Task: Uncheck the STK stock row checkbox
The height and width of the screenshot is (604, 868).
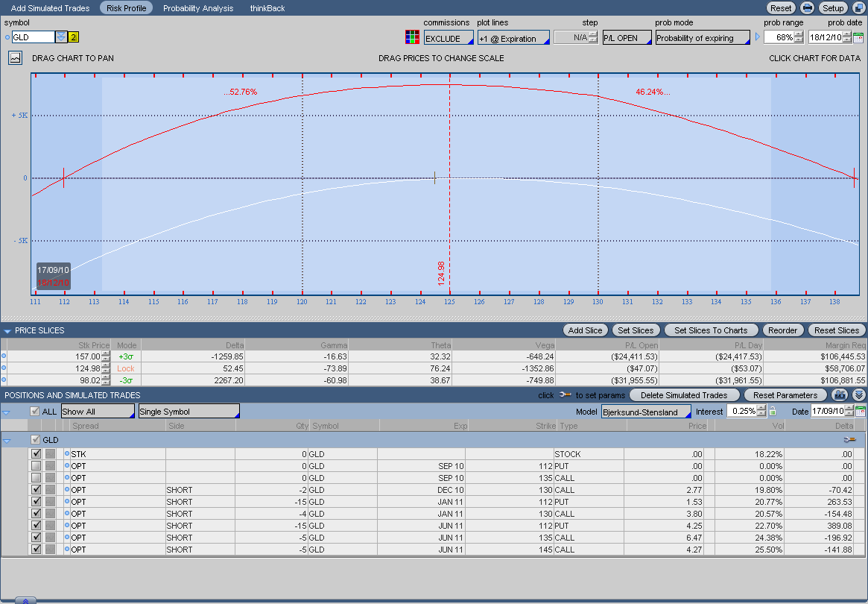Action: [36, 453]
